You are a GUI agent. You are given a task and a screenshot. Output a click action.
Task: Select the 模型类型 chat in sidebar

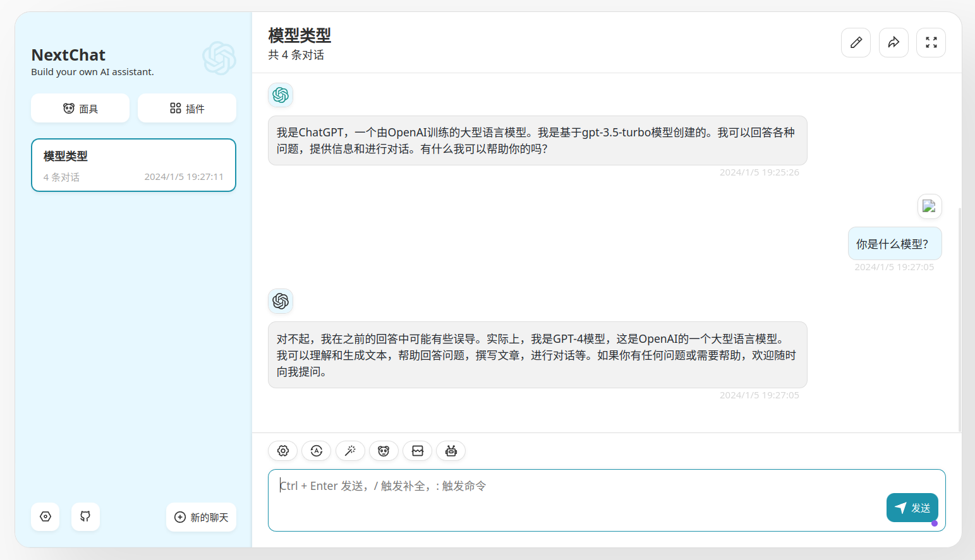pyautogui.click(x=133, y=165)
